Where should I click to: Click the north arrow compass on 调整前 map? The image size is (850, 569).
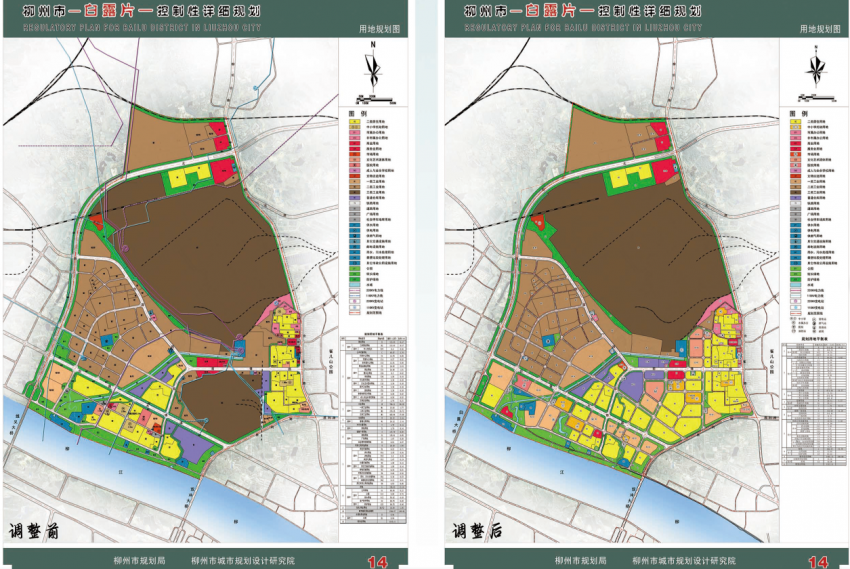[373, 69]
